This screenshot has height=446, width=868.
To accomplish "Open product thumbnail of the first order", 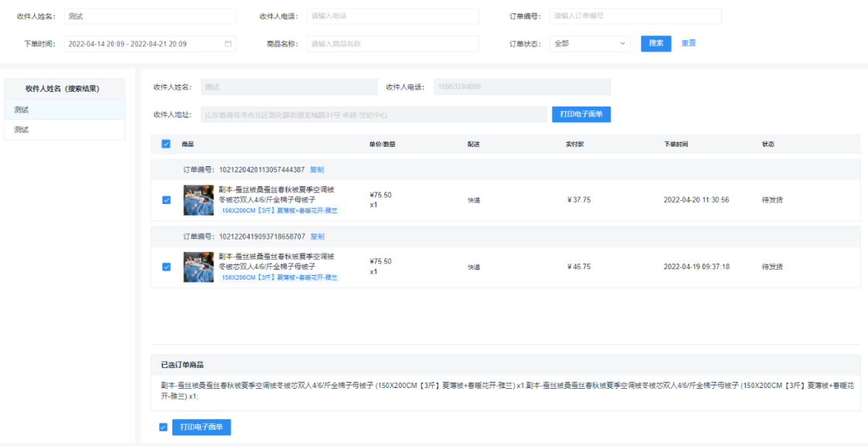I will pyautogui.click(x=199, y=200).
